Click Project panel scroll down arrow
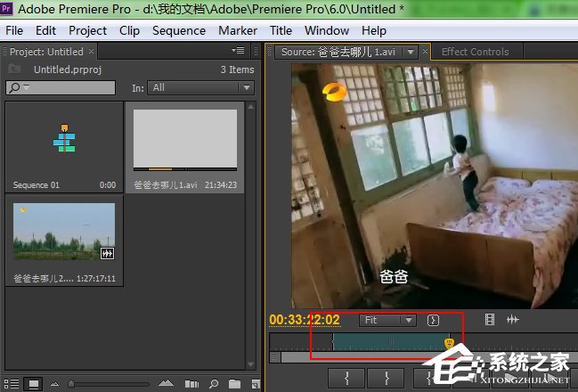578x392 pixels. (250, 364)
